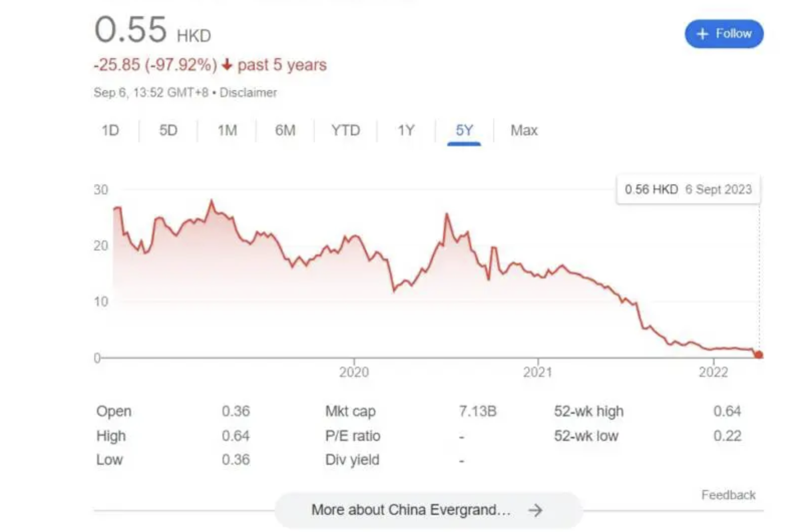The image size is (809, 532).
Task: Open More about China Evergrande
Action: pyautogui.click(x=429, y=510)
